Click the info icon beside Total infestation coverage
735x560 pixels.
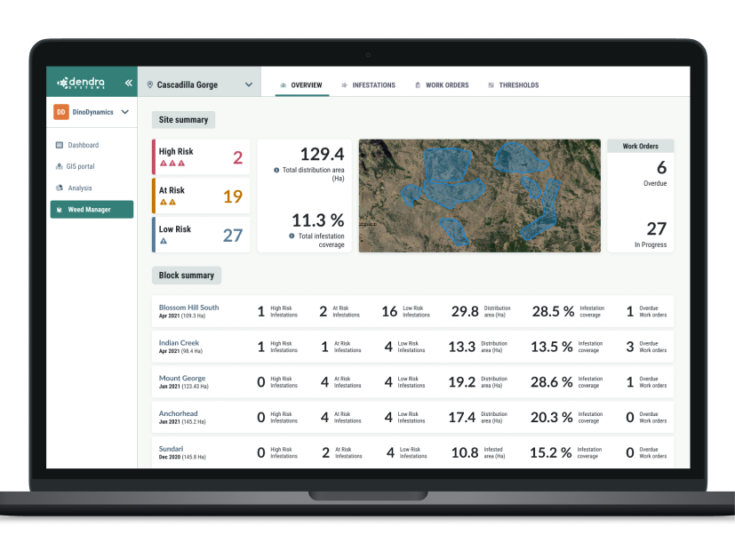pos(292,236)
